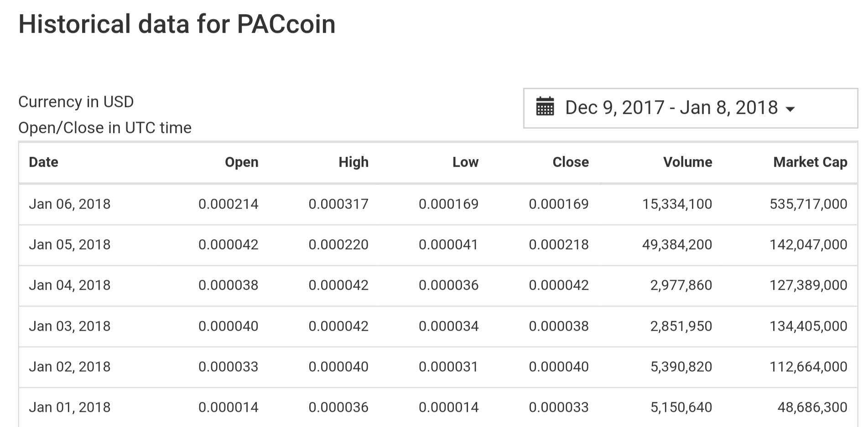Screen dimensions: 868x427
Task: Expand the date range dropdown arrow
Action: 790,109
